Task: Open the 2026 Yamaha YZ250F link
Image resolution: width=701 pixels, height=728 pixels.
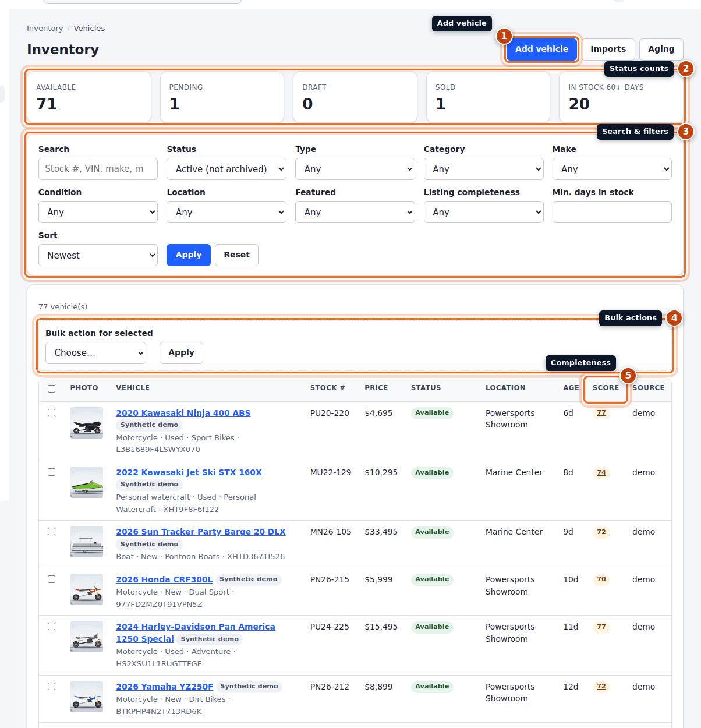Action: [165, 687]
